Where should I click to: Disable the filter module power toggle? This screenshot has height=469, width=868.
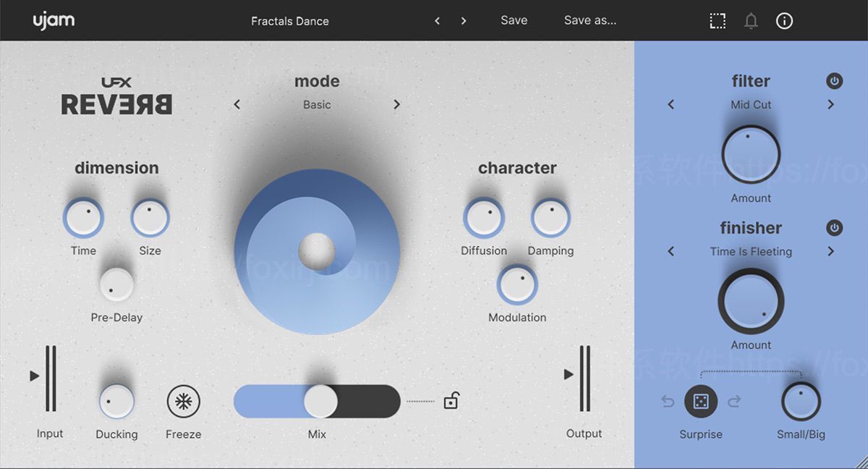pos(834,81)
